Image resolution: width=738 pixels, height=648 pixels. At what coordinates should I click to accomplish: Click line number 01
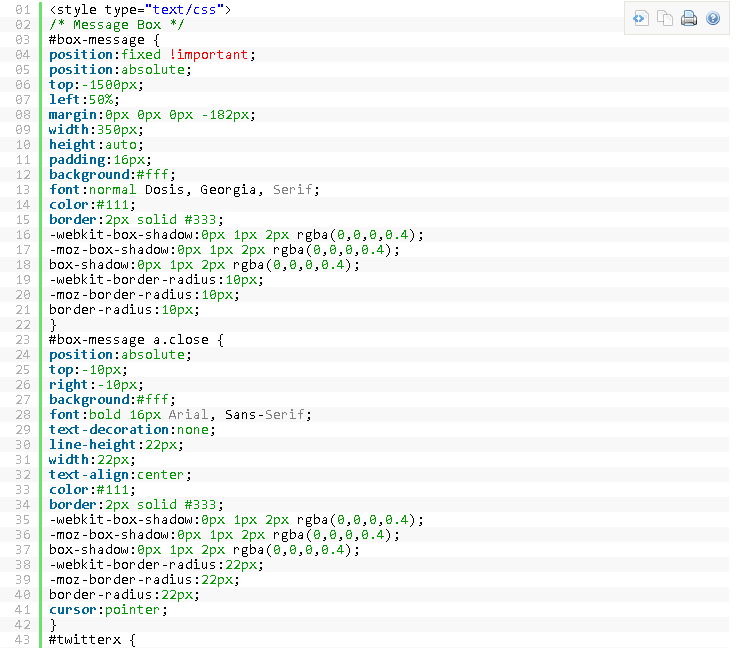tap(23, 9)
